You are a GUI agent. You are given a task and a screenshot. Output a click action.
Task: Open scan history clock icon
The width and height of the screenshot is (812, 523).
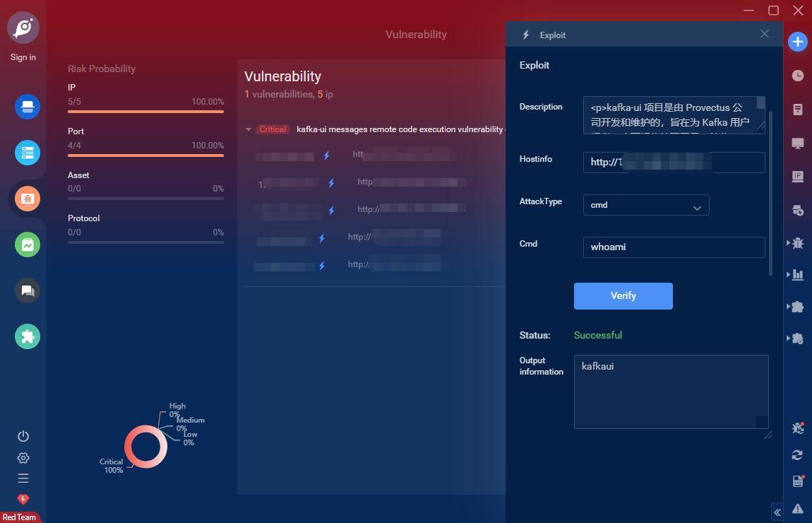797,76
